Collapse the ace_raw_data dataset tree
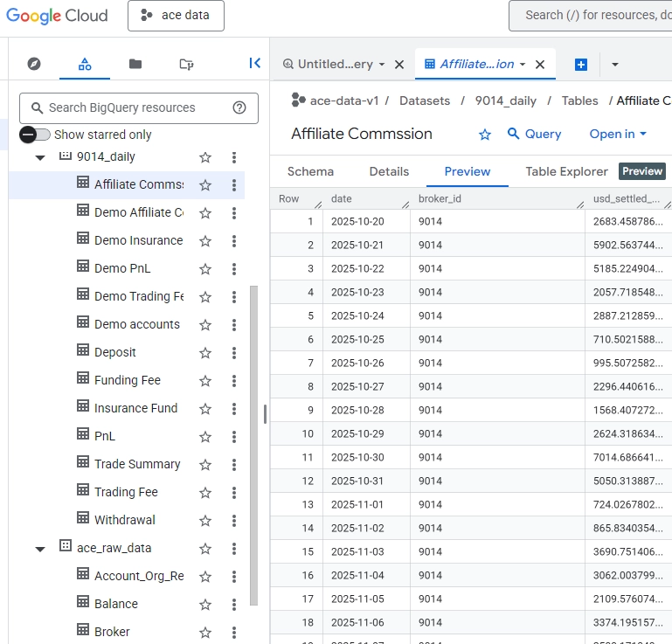The height and width of the screenshot is (644, 672). coord(40,549)
